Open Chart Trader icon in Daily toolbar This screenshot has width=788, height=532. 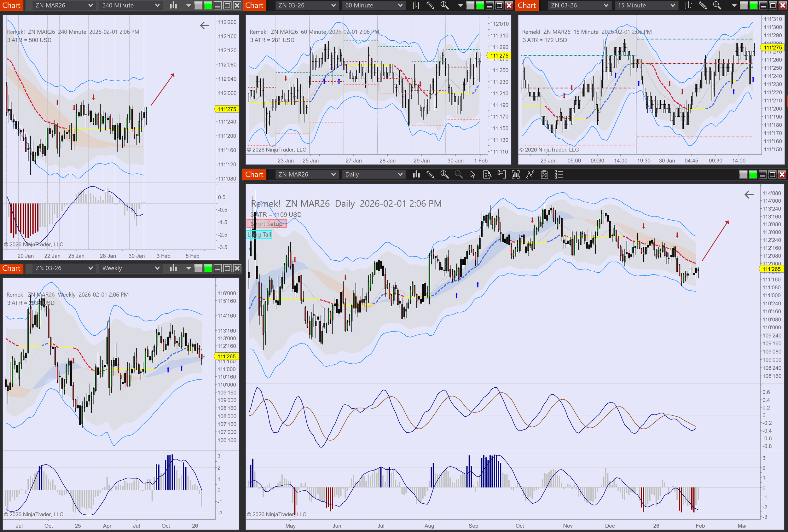tap(501, 175)
